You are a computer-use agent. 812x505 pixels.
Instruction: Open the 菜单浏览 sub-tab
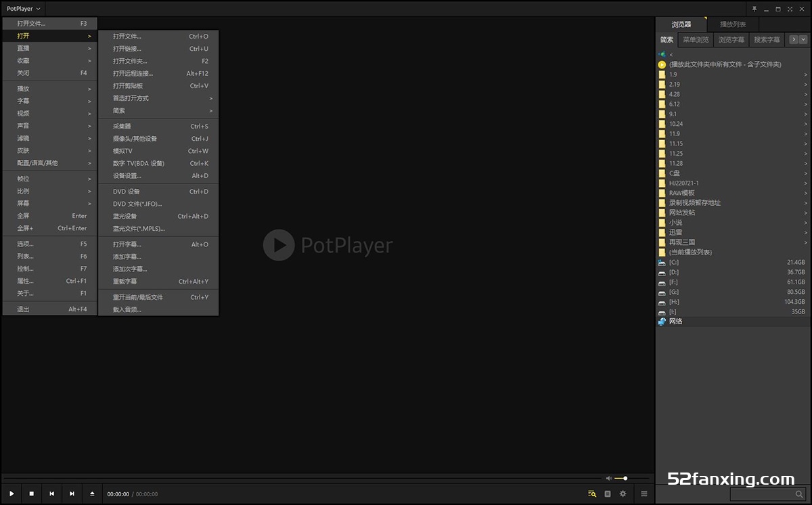coord(696,40)
